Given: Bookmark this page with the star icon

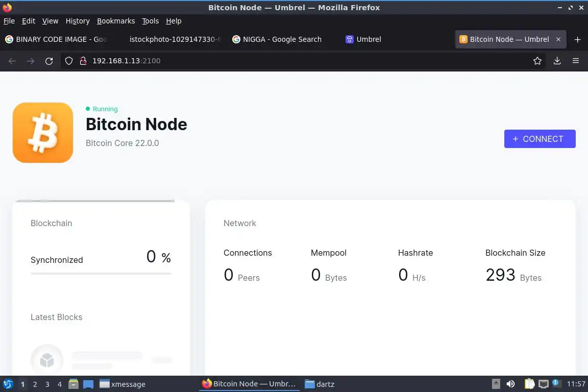Looking at the screenshot, I should coord(537,61).
